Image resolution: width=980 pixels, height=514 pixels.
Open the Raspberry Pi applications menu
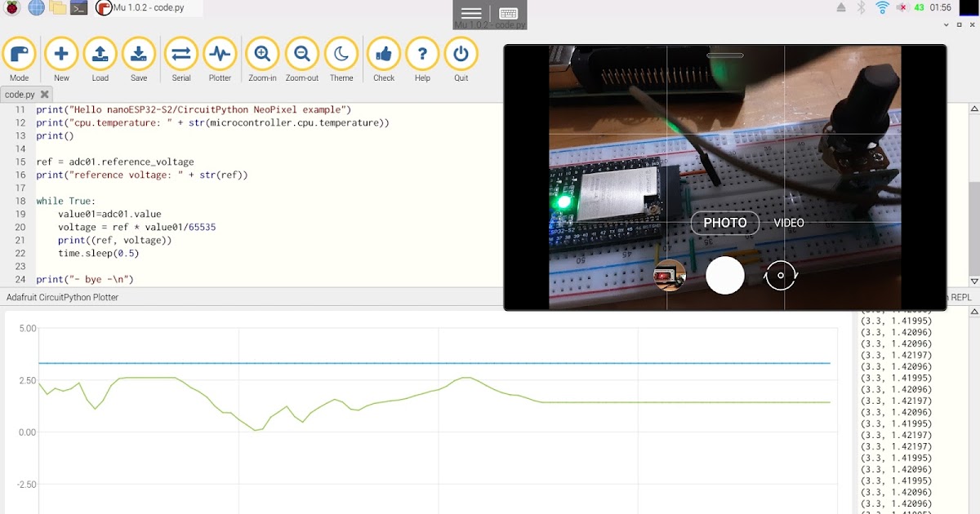tap(10, 7)
